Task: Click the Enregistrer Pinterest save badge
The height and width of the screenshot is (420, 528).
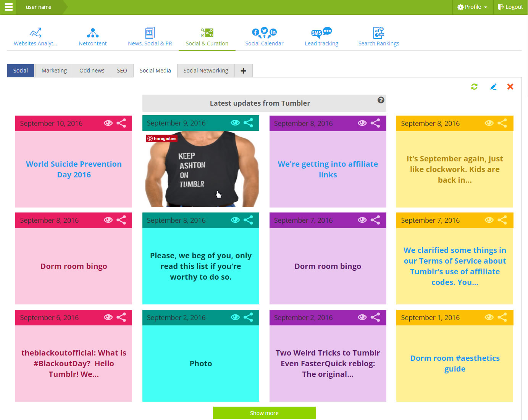Action: 162,138
